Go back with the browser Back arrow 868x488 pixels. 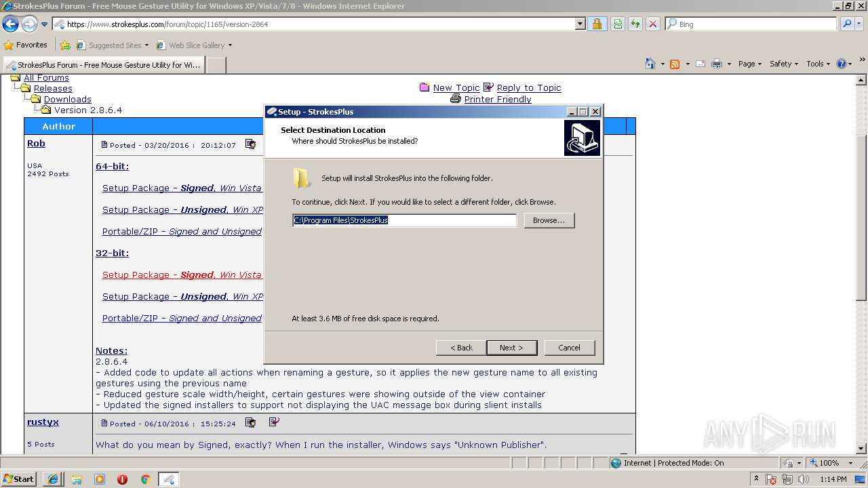(x=11, y=24)
